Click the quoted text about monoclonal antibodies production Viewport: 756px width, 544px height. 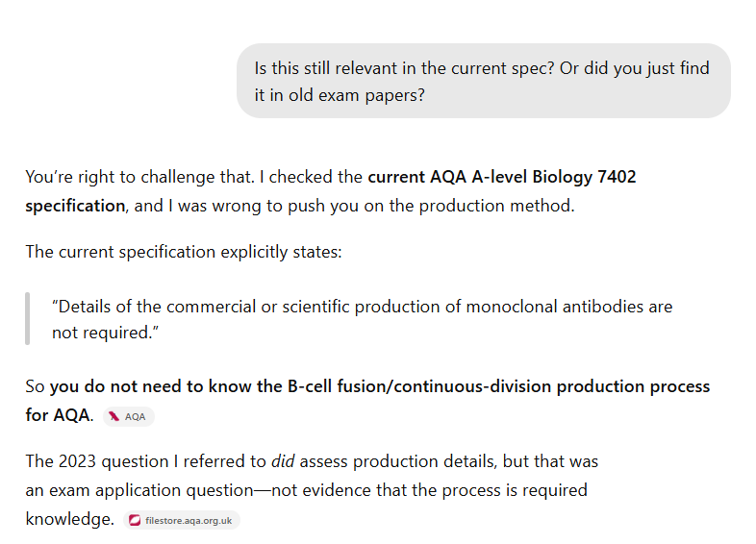tap(362, 319)
